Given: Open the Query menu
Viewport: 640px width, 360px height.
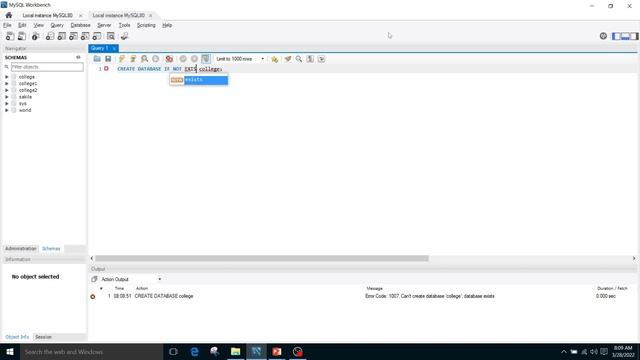Looking at the screenshot, I should [57, 25].
